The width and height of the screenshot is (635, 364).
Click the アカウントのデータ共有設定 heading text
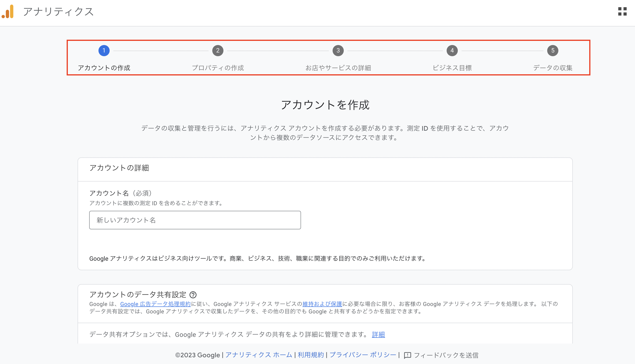(x=138, y=295)
